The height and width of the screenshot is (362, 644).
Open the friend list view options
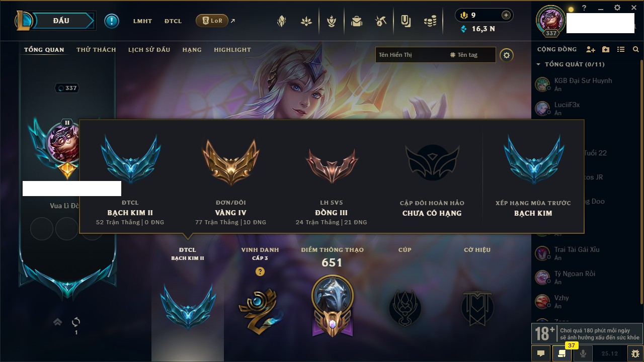[621, 49]
